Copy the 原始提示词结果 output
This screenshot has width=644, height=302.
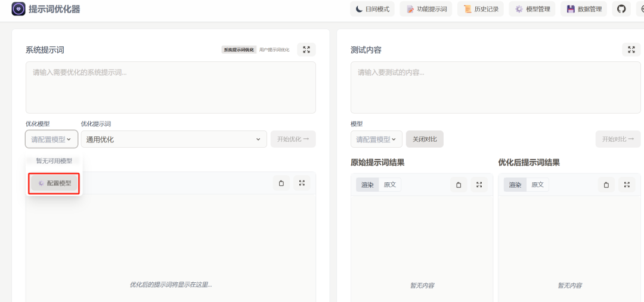(x=459, y=185)
